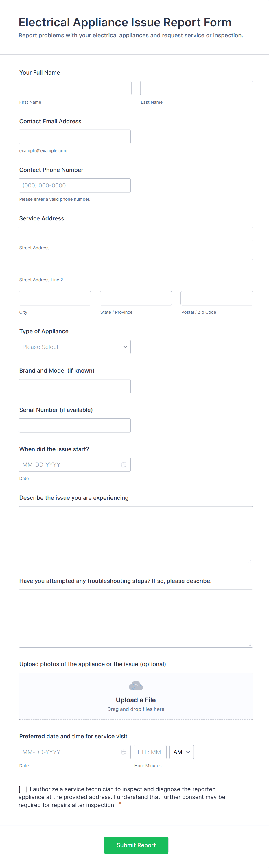269x868 pixels.
Task: Click the Street Address Line 2 field
Action: point(136,266)
